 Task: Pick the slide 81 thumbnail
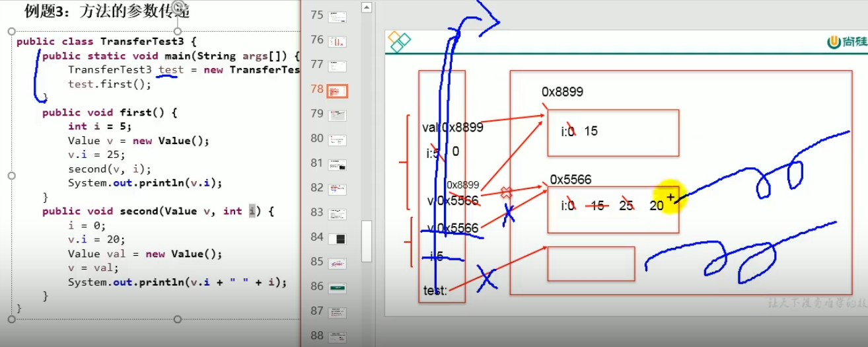(x=338, y=165)
